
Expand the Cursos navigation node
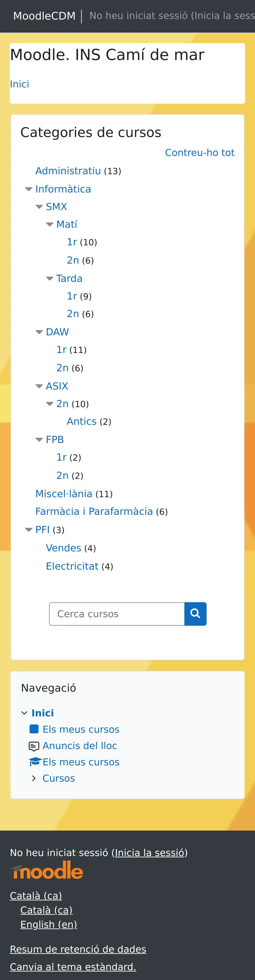click(34, 778)
